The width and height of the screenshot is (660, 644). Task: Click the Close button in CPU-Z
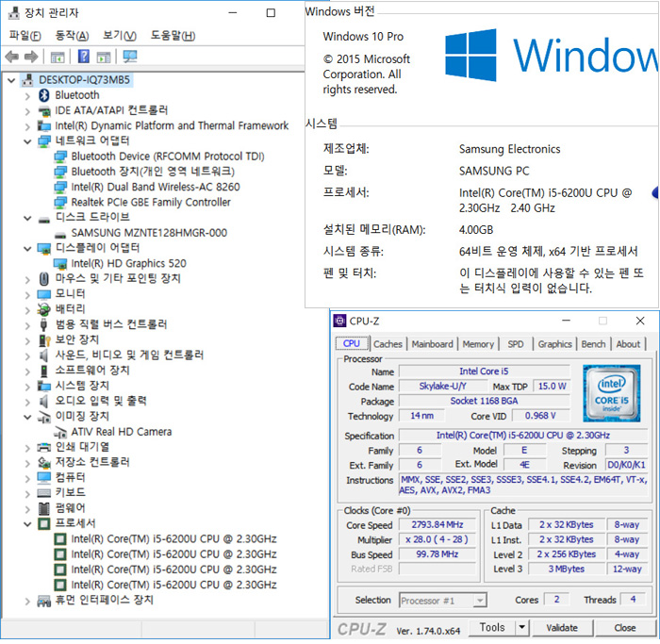coord(625,628)
